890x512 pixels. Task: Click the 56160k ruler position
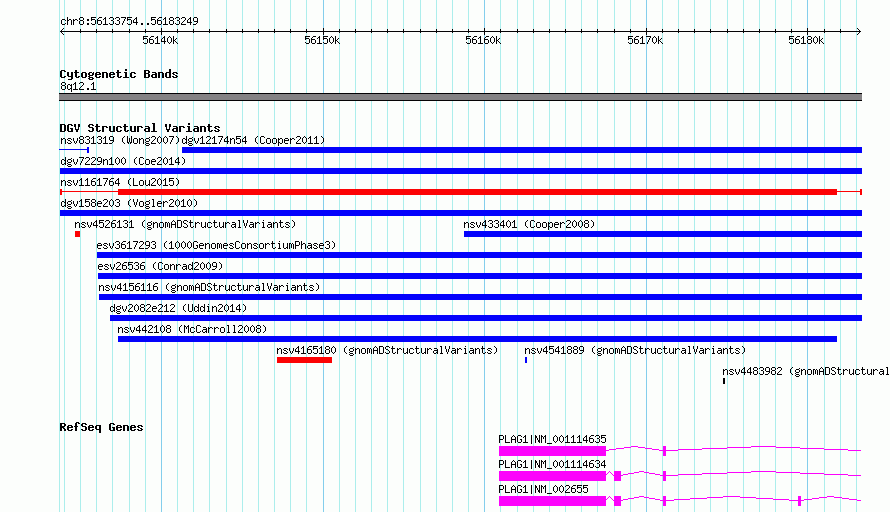point(483,40)
